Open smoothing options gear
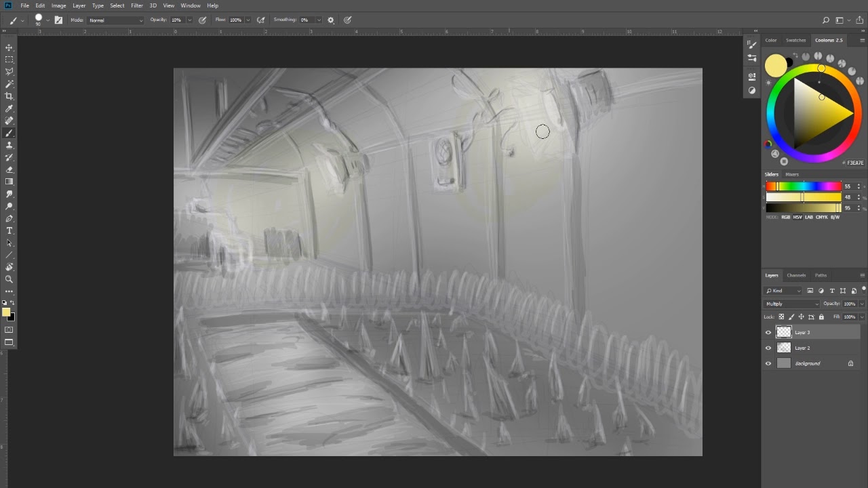Screen dimensions: 868x488 [x=331, y=20]
